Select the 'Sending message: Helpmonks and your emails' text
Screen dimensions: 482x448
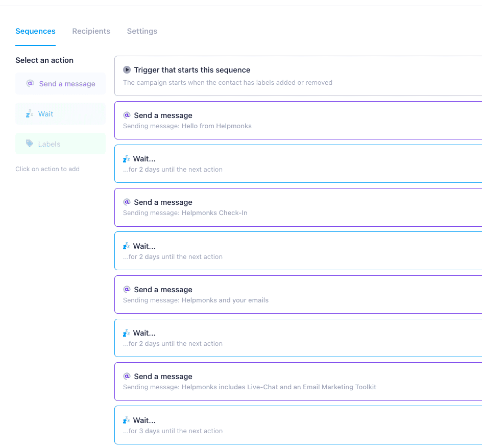tap(196, 300)
